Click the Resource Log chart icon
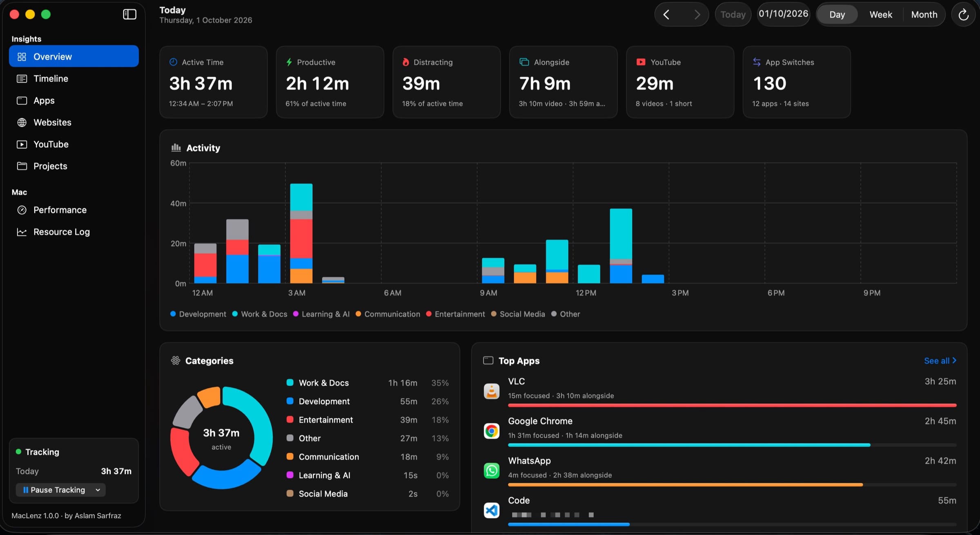Screen dimensions: 980x535 click(x=22, y=232)
